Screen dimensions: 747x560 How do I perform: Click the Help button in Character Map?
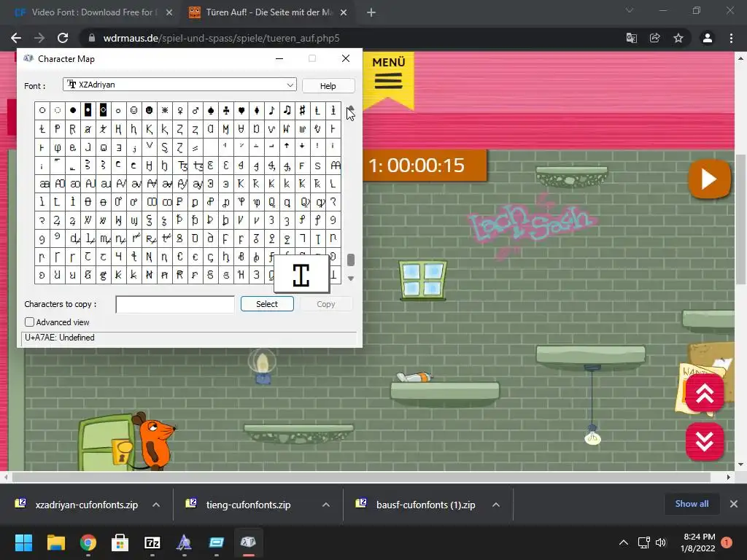click(328, 86)
